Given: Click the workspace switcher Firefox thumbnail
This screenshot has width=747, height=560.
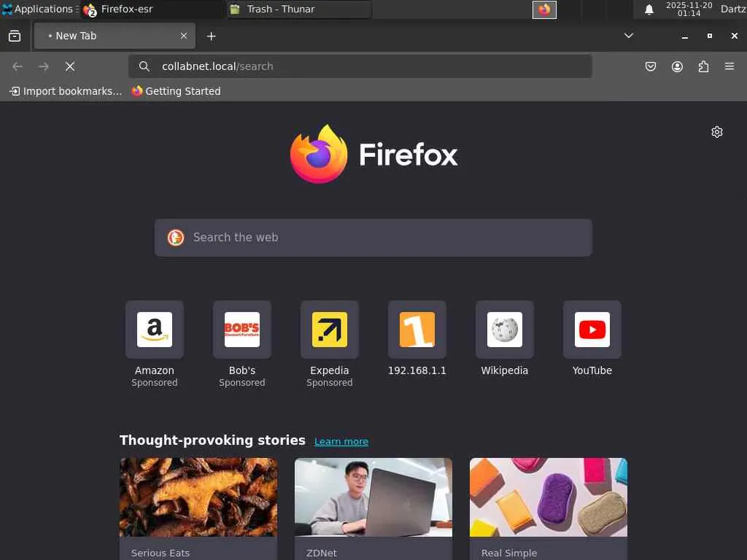Looking at the screenshot, I should tap(544, 9).
